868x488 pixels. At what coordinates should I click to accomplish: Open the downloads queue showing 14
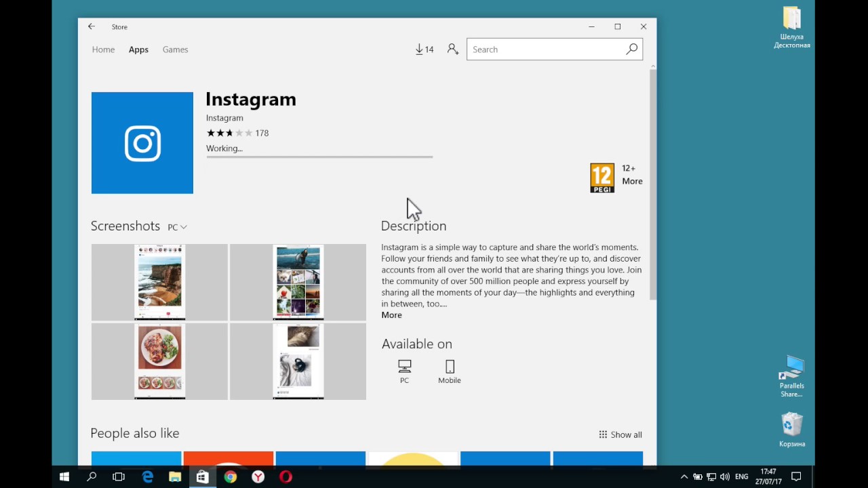(425, 49)
